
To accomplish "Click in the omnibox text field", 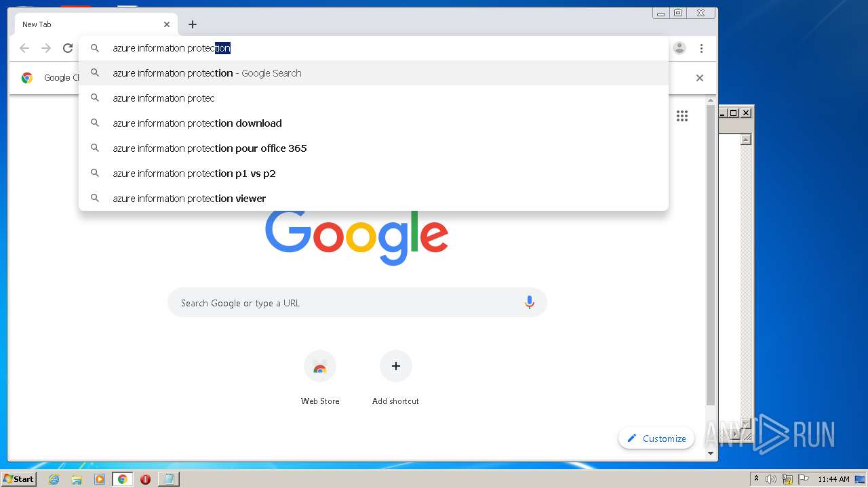I will click(x=373, y=48).
